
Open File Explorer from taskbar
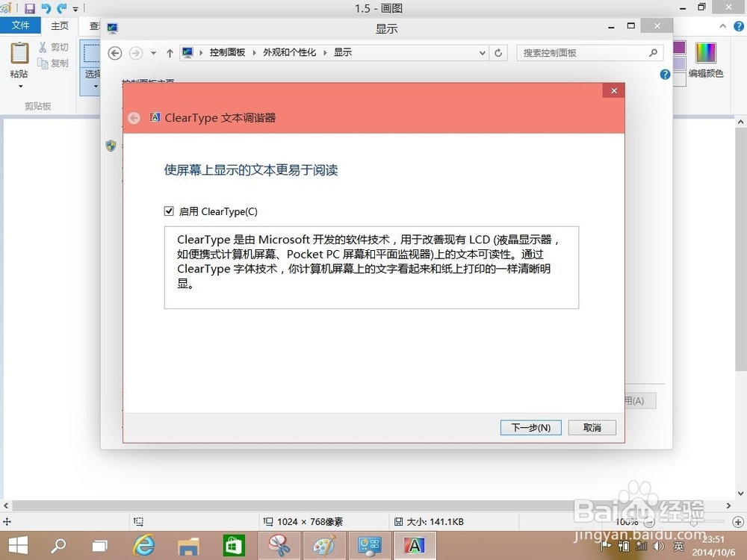[188, 547]
